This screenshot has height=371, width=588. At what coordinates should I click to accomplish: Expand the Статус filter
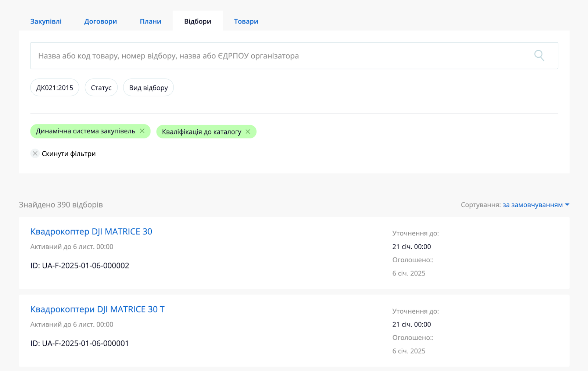tap(101, 88)
